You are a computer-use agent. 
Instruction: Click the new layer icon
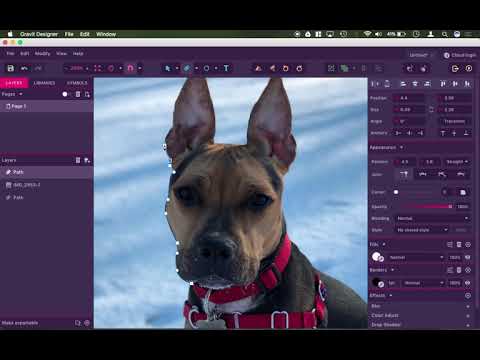pyautogui.click(x=87, y=160)
